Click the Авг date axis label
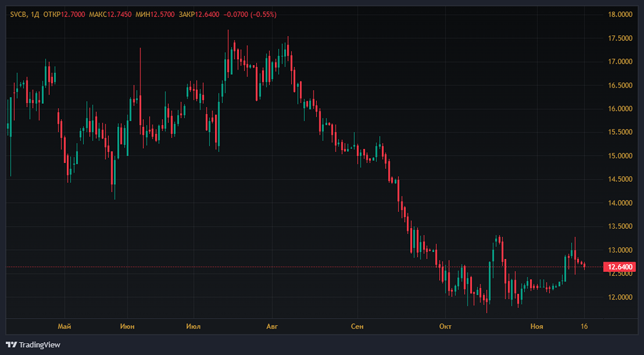 tap(272, 327)
